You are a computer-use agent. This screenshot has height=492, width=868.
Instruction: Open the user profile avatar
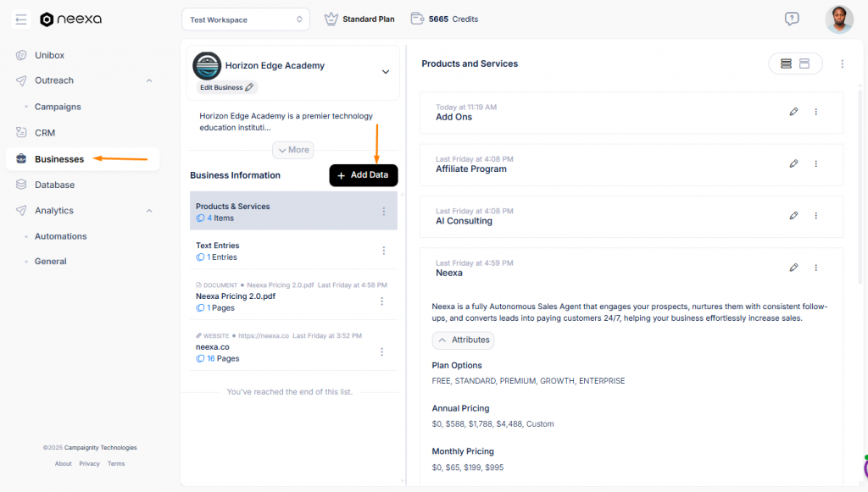(838, 19)
